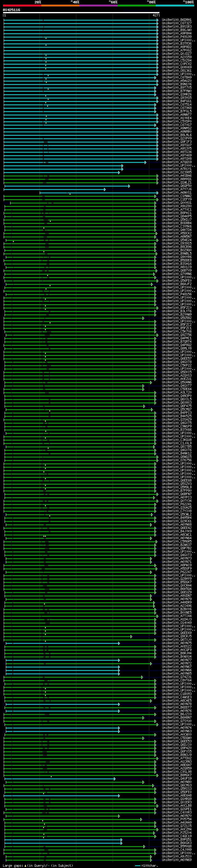Viewport: 197px width, 868px height.
Task: Select label UniRef100_B9WBL5
Action: [x=177, y=254]
